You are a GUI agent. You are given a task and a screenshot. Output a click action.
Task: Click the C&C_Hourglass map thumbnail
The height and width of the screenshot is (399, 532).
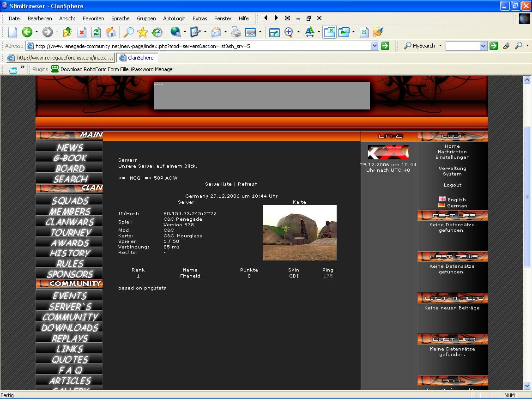299,233
